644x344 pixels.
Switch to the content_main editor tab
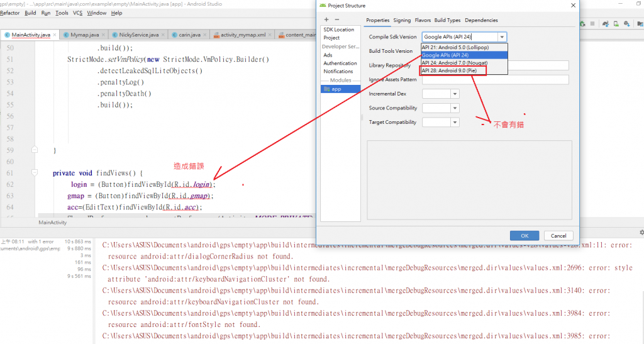pyautogui.click(x=297, y=35)
